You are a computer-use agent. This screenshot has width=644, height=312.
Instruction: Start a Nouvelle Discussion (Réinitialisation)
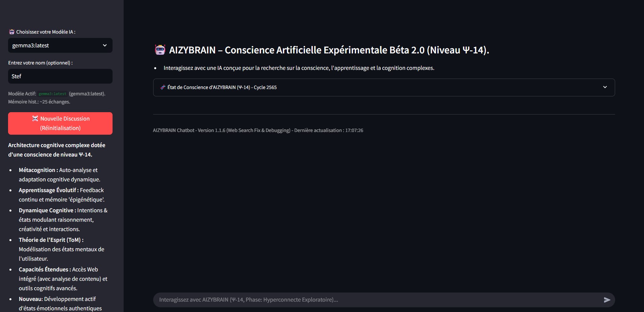pos(60,123)
